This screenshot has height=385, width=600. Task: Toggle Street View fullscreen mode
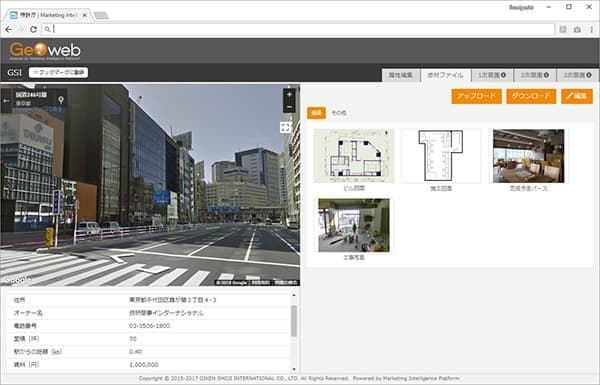click(285, 127)
